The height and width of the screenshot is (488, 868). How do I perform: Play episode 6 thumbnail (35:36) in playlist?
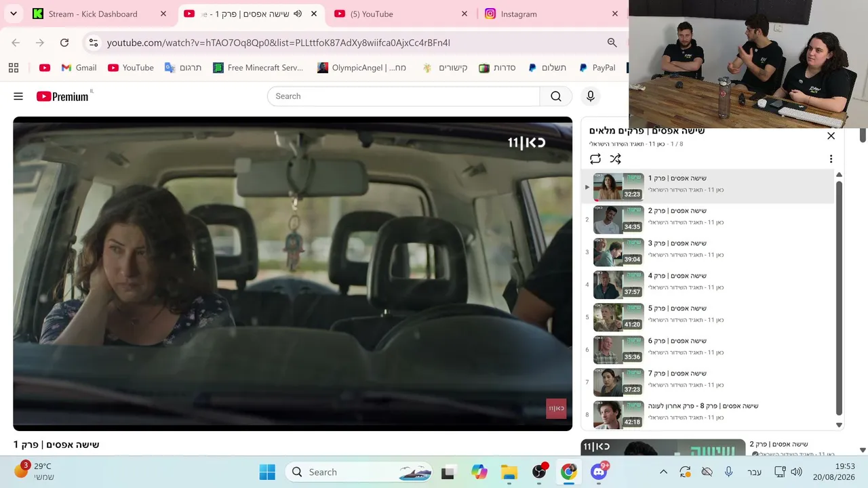pos(618,350)
